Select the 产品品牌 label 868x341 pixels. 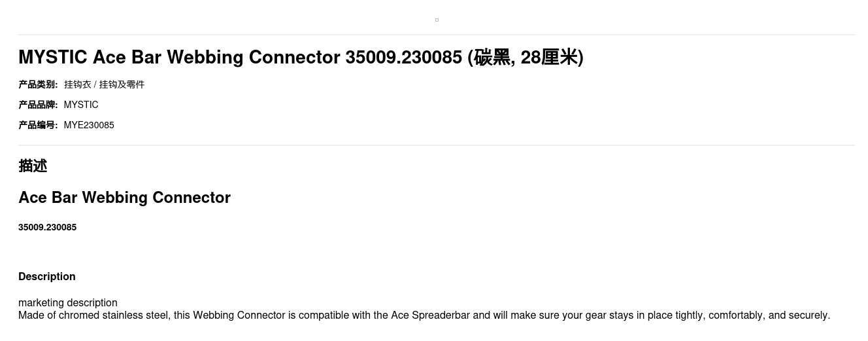(x=38, y=105)
